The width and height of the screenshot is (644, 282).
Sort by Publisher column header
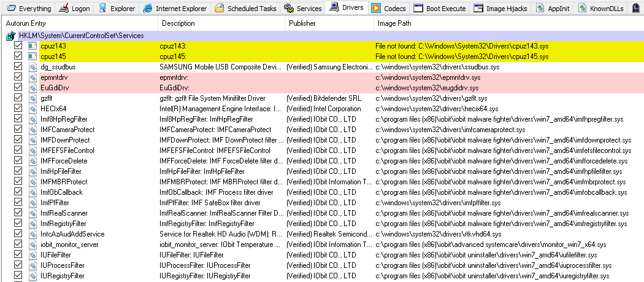[x=329, y=23]
